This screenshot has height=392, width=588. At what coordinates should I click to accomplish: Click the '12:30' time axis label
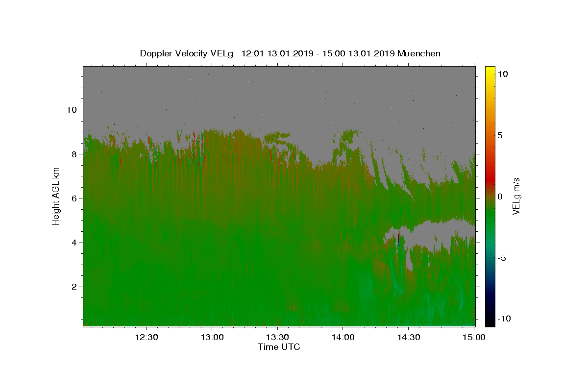[146, 337]
